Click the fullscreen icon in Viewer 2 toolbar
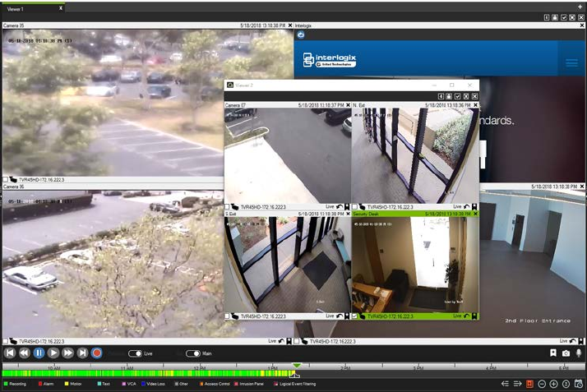The height and width of the screenshot is (392, 587). 466,96
